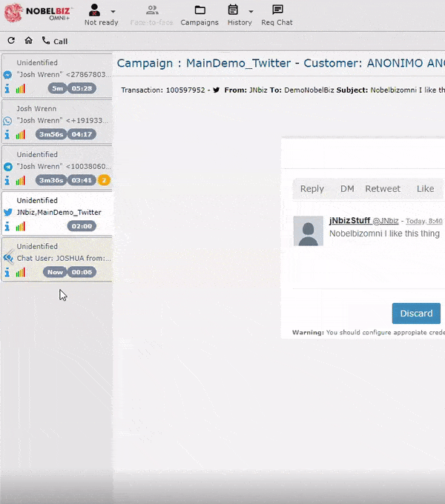Select Chat User: JOSHUA row text
This screenshot has width=445, height=504.
(64, 259)
